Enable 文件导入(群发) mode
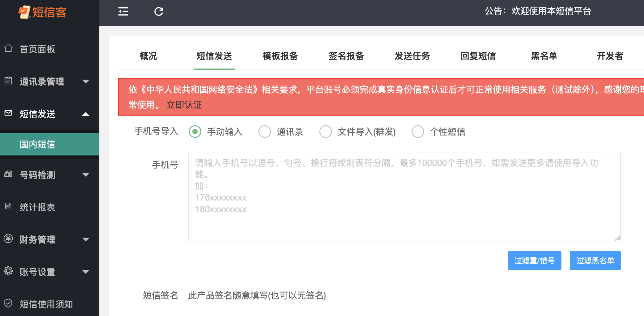 (x=325, y=131)
